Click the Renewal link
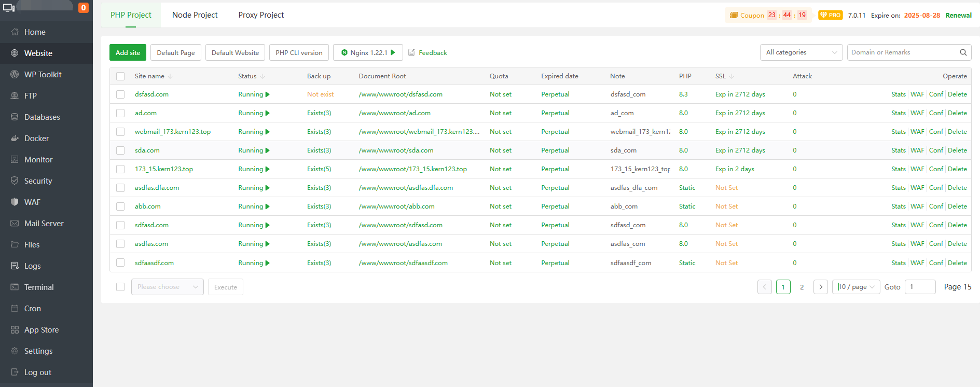The height and width of the screenshot is (387, 980). pyautogui.click(x=958, y=15)
